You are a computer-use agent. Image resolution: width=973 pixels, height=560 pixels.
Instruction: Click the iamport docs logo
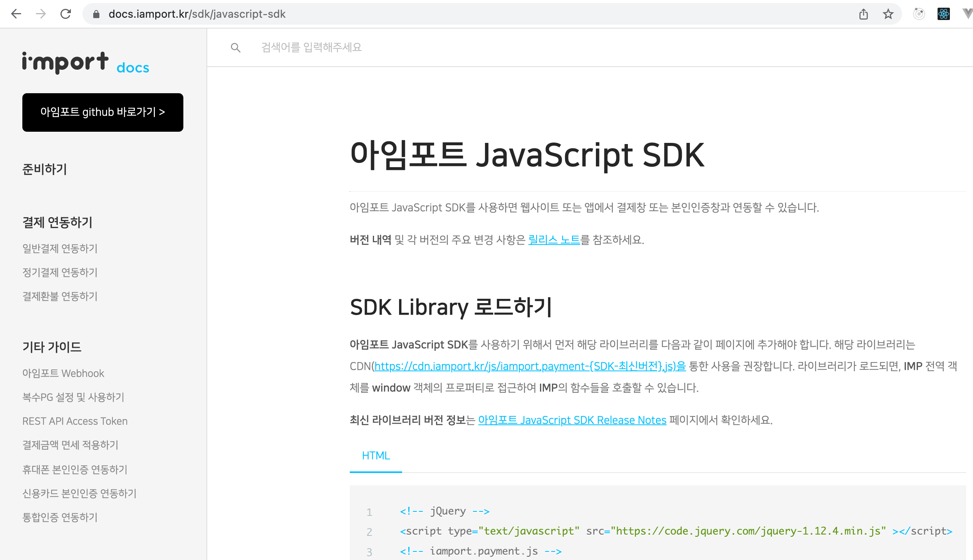(86, 63)
